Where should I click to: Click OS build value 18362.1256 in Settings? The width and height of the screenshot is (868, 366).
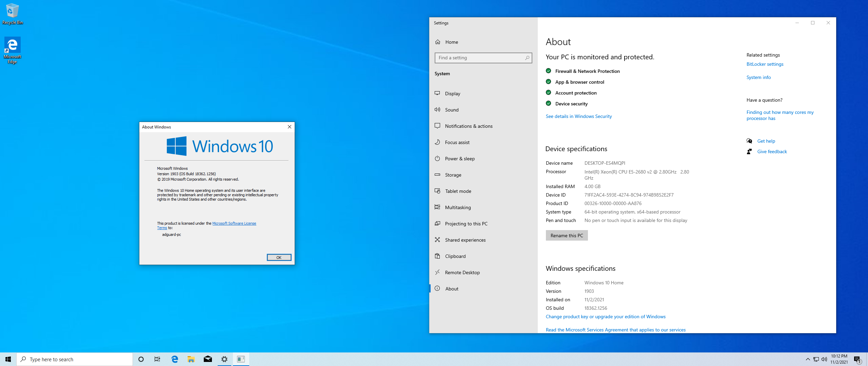coord(596,308)
